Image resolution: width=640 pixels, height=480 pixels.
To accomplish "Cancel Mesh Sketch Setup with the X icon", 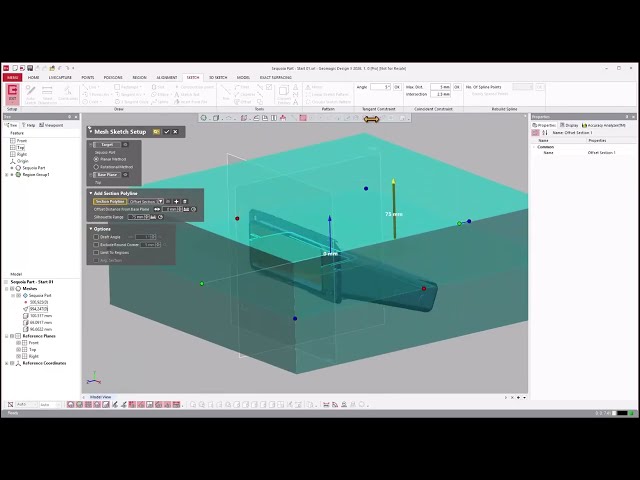I will coord(176,132).
